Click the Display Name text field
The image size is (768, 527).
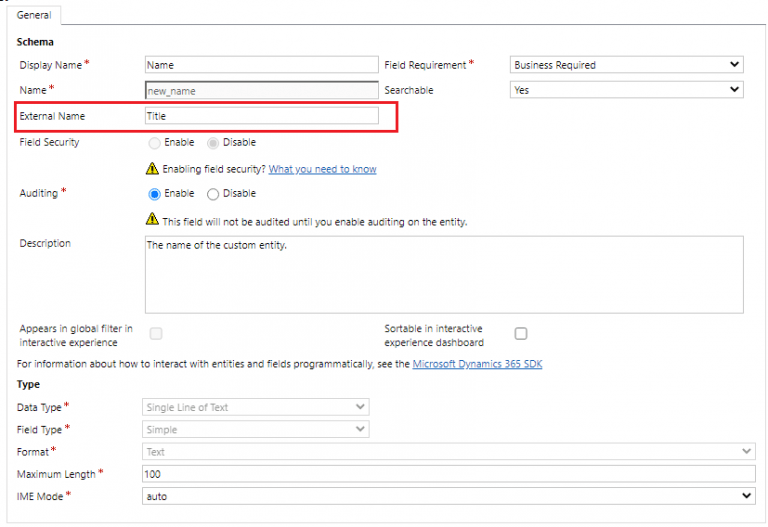261,65
